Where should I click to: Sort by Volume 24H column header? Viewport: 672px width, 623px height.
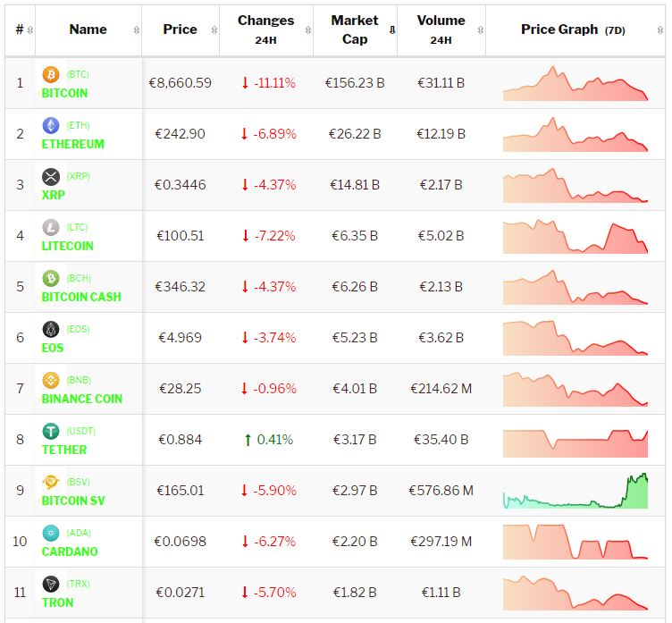(x=441, y=29)
